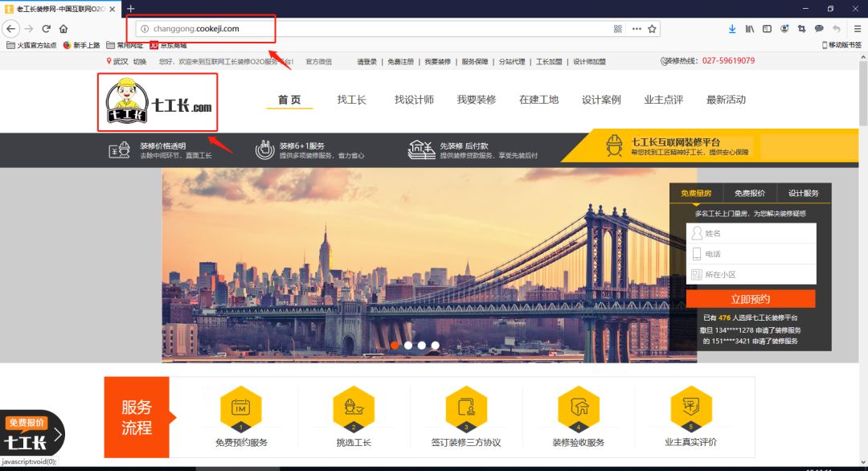Open the Firefox Downloads icon
This screenshot has height=471, width=868.
(732, 28)
